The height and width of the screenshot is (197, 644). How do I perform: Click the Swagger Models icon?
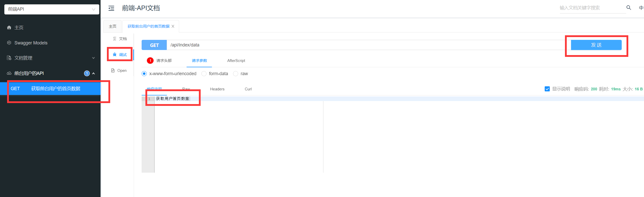9,43
